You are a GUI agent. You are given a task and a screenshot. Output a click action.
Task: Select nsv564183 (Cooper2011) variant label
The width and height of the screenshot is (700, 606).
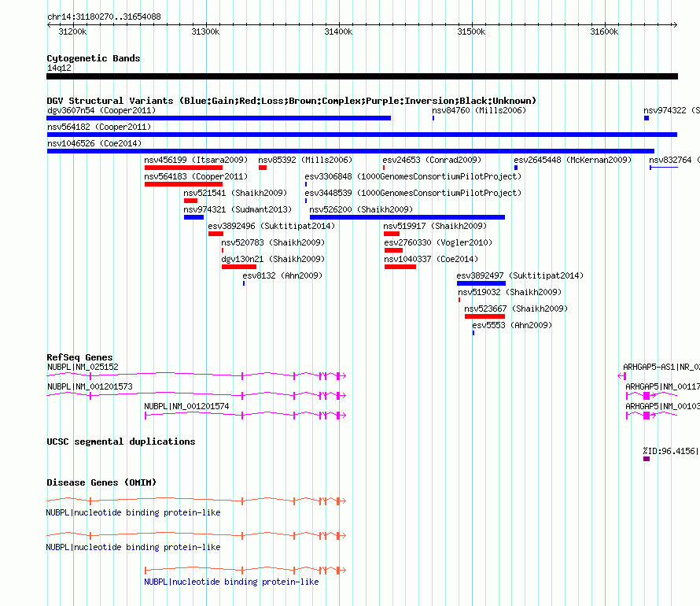pos(196,176)
